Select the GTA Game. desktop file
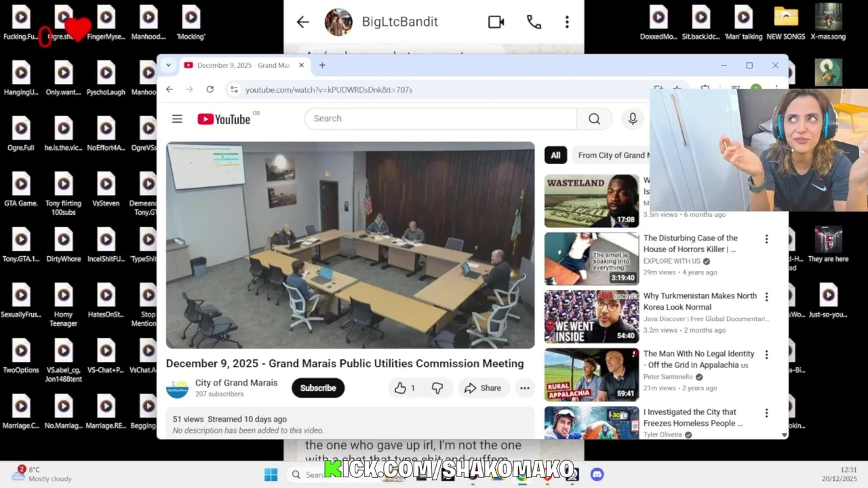 21,189
